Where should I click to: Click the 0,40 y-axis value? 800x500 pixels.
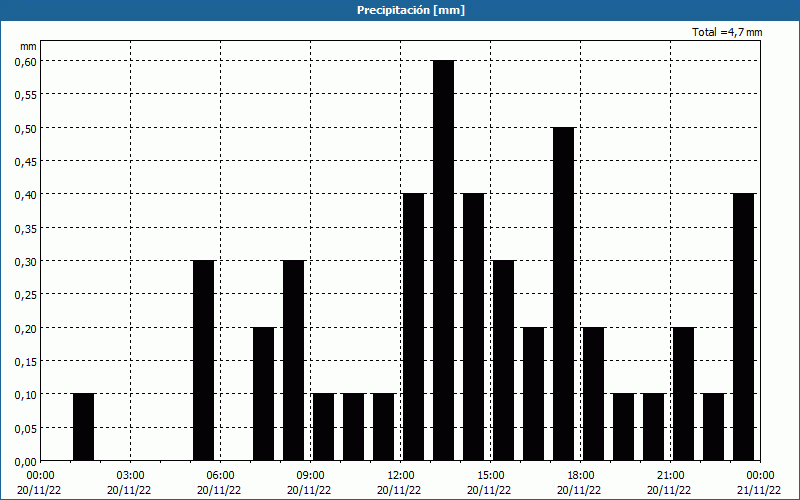tap(26, 194)
